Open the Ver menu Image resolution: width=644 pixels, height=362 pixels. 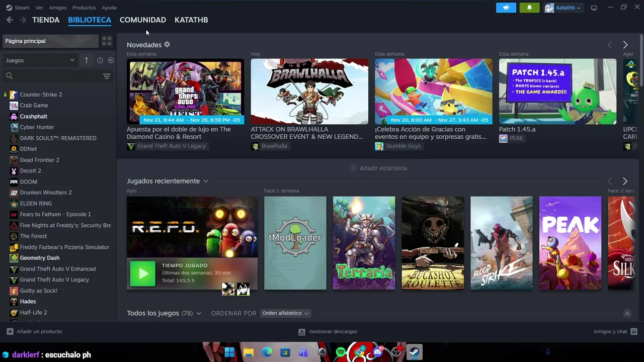[39, 8]
